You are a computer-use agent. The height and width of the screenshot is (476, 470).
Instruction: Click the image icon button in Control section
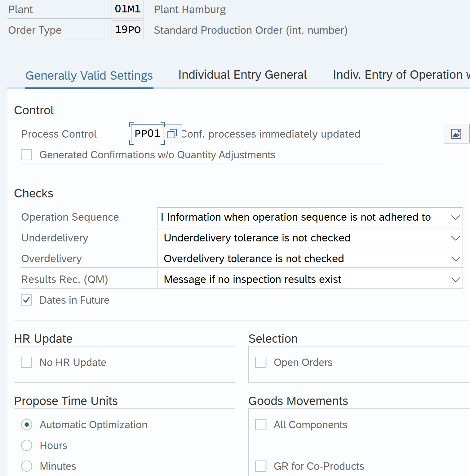(456, 134)
